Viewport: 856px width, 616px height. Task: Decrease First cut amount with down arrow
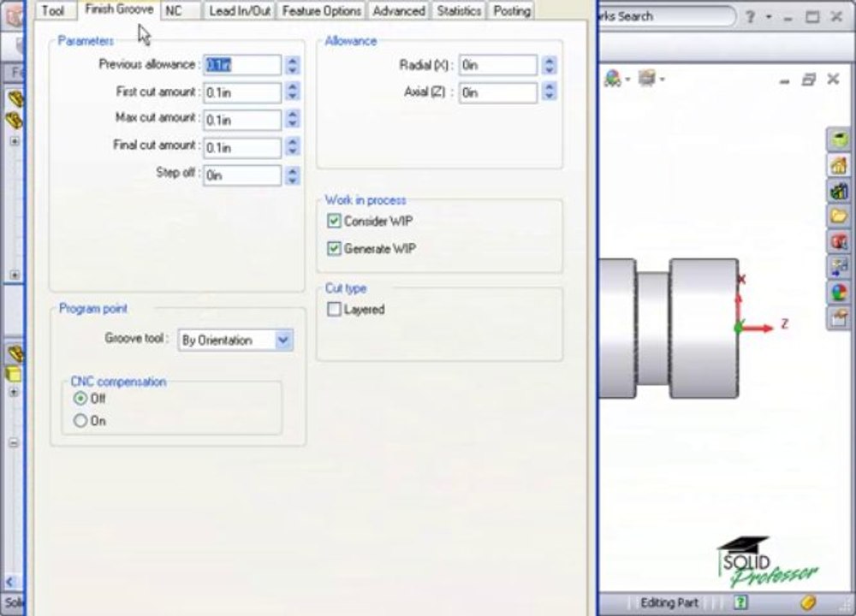coord(292,97)
